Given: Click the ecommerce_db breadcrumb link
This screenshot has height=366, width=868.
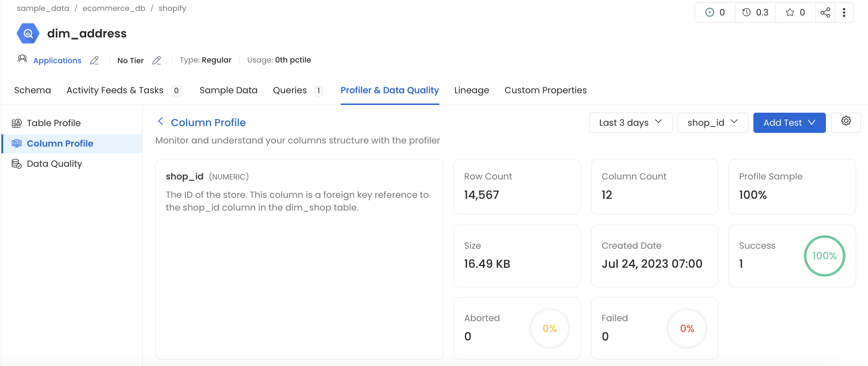Looking at the screenshot, I should (114, 8).
